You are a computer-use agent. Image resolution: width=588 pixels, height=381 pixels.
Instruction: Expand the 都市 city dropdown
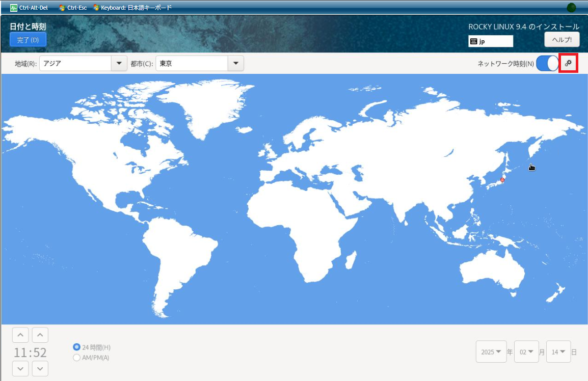(235, 64)
